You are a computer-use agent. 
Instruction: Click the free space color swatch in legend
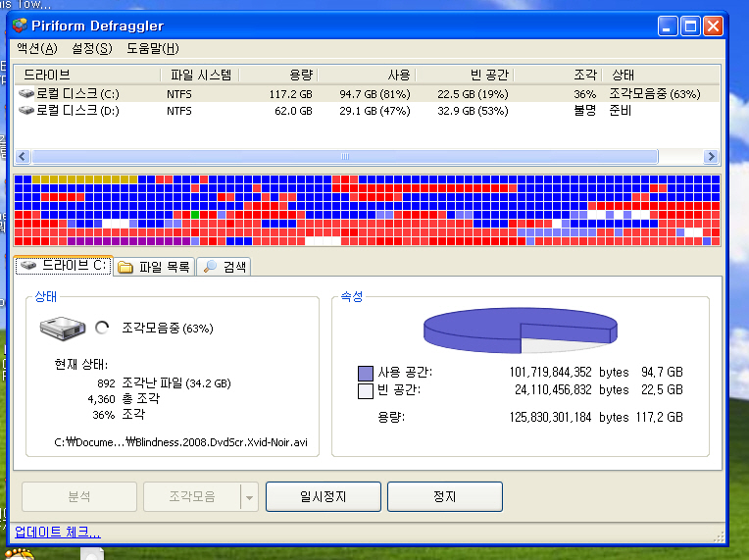pos(366,390)
